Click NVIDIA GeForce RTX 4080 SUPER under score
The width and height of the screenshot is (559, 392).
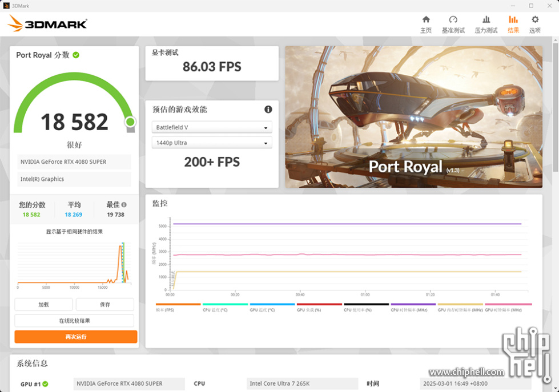74,162
